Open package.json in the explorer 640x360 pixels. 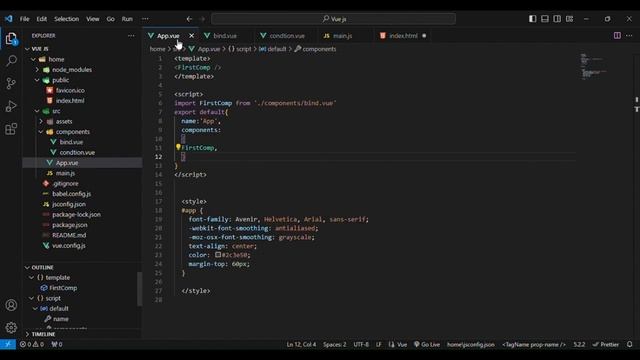click(69, 225)
